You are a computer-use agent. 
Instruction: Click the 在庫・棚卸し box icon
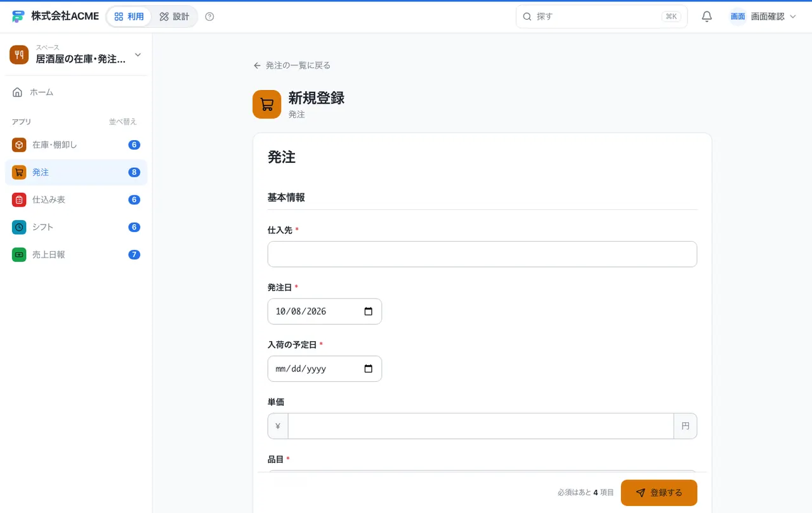(19, 145)
